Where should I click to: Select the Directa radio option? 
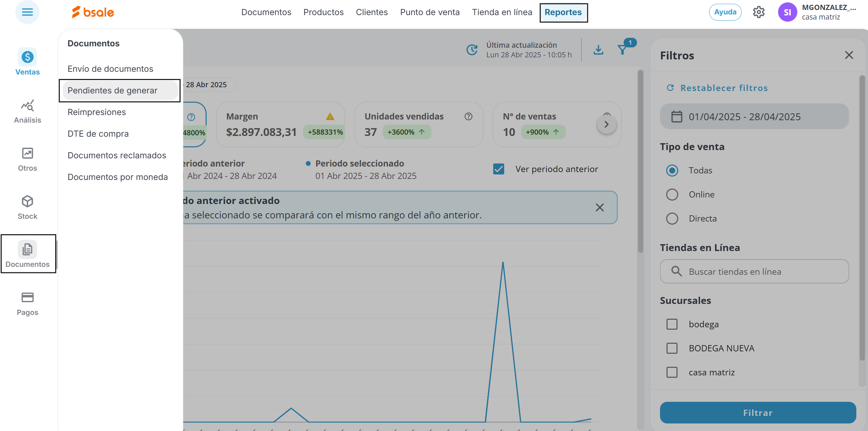click(672, 218)
